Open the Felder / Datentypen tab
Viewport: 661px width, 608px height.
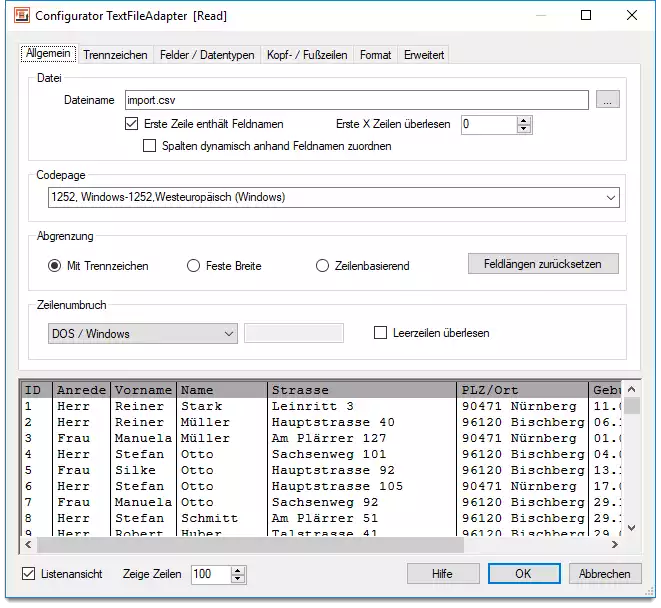tap(207, 55)
